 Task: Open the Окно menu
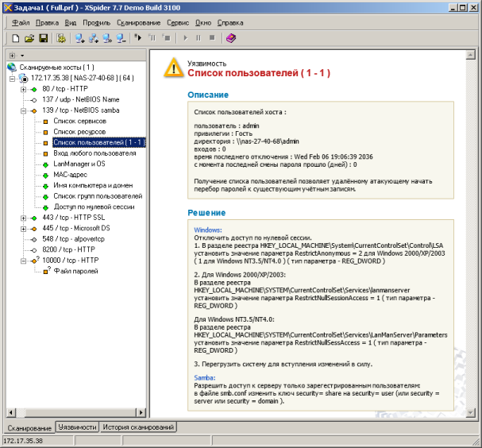click(203, 23)
